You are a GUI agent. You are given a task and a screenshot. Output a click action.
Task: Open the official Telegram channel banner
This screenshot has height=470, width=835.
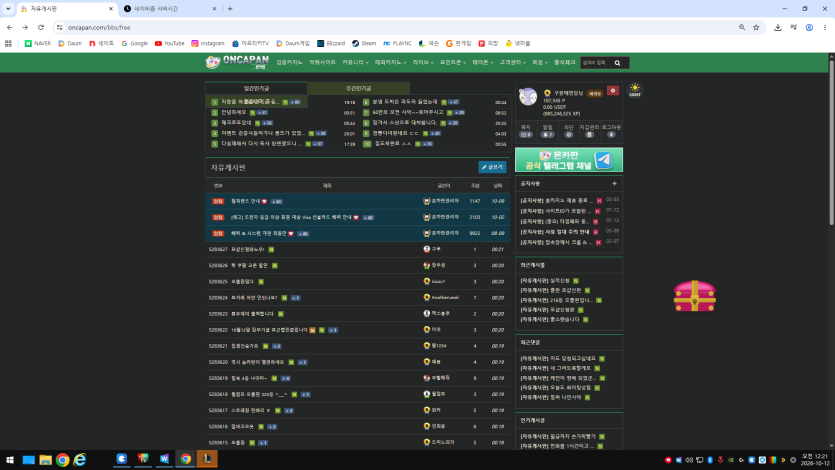(569, 160)
